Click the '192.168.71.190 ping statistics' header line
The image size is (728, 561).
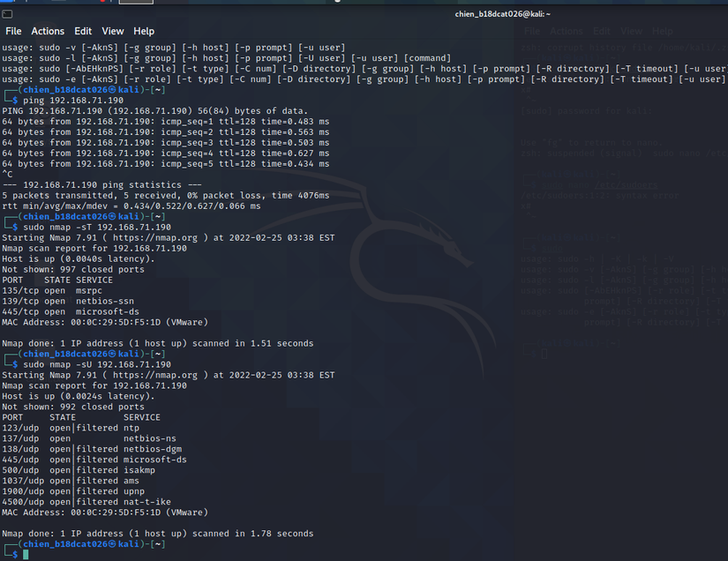coord(102,184)
